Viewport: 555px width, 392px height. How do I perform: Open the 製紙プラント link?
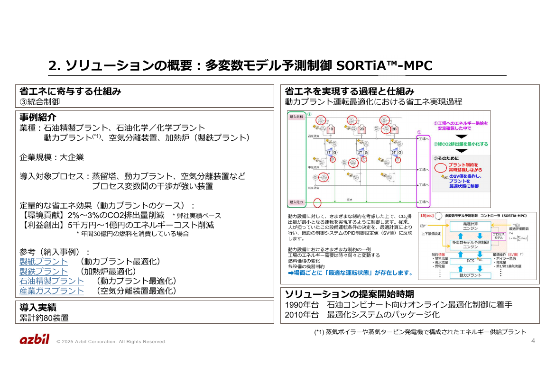coord(44,262)
